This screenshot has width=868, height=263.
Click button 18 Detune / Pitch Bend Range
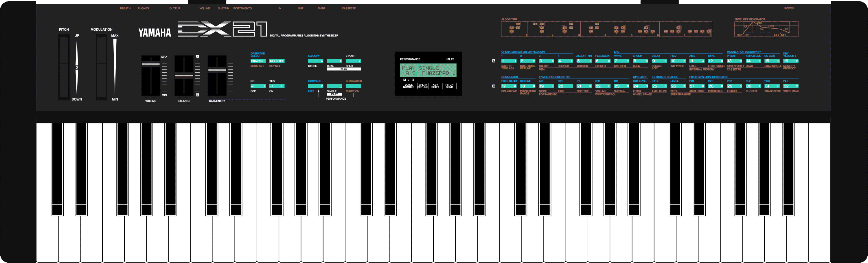(528, 86)
